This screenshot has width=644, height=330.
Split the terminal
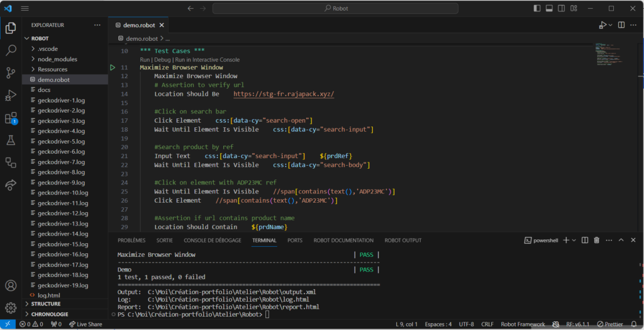585,241
